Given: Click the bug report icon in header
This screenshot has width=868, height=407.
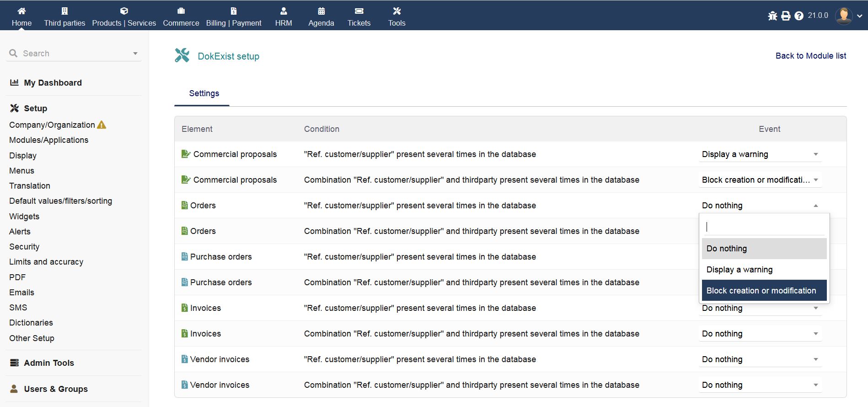Looking at the screenshot, I should click(x=772, y=16).
